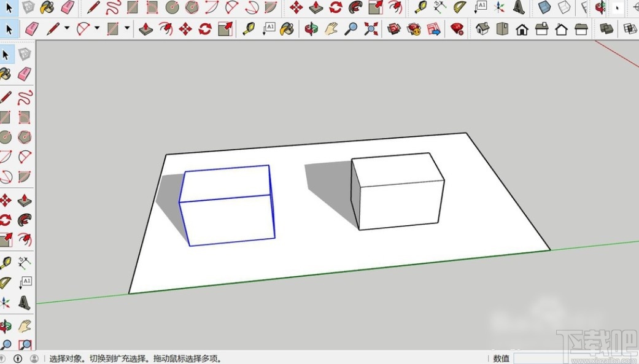Pick the Line pencil tool
Image resolution: width=639 pixels, height=364 pixels.
[54, 28]
